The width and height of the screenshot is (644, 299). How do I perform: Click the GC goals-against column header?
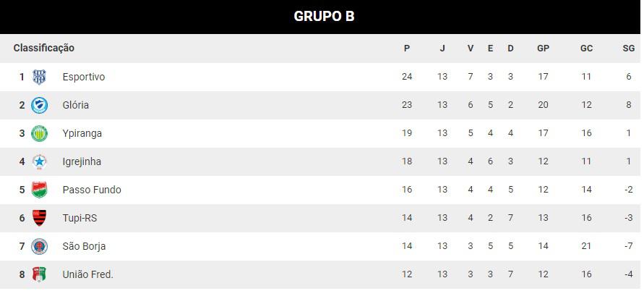[x=586, y=49]
